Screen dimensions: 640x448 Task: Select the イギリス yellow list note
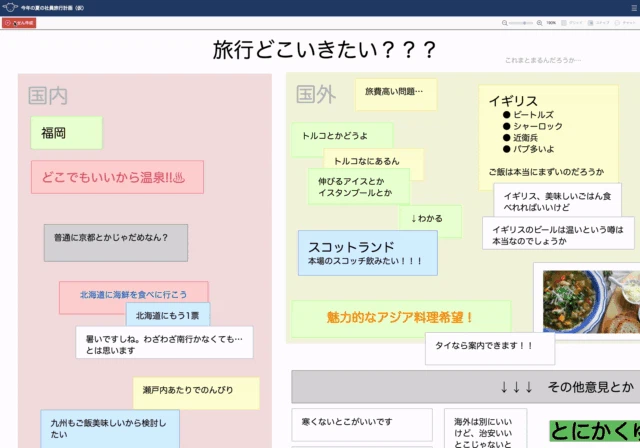tap(548, 135)
